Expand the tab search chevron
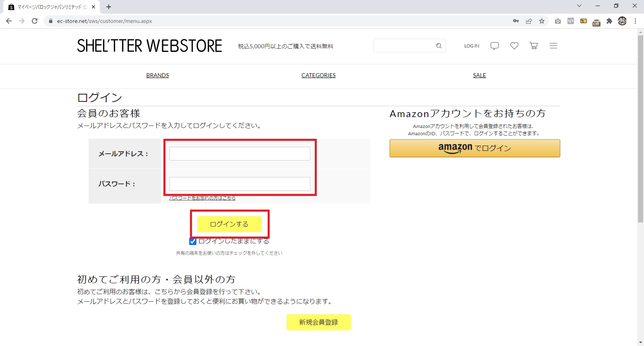Viewport: 644px width, 346px height. click(x=579, y=6)
